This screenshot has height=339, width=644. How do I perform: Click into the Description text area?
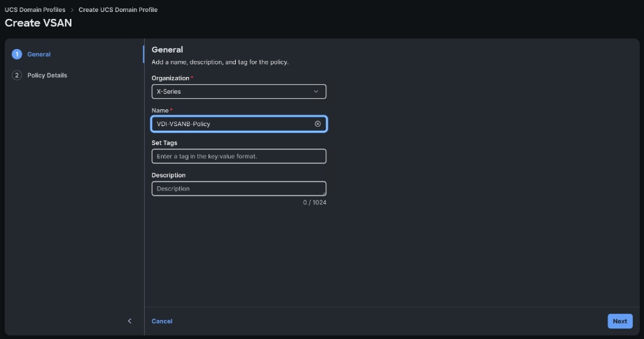pyautogui.click(x=239, y=188)
